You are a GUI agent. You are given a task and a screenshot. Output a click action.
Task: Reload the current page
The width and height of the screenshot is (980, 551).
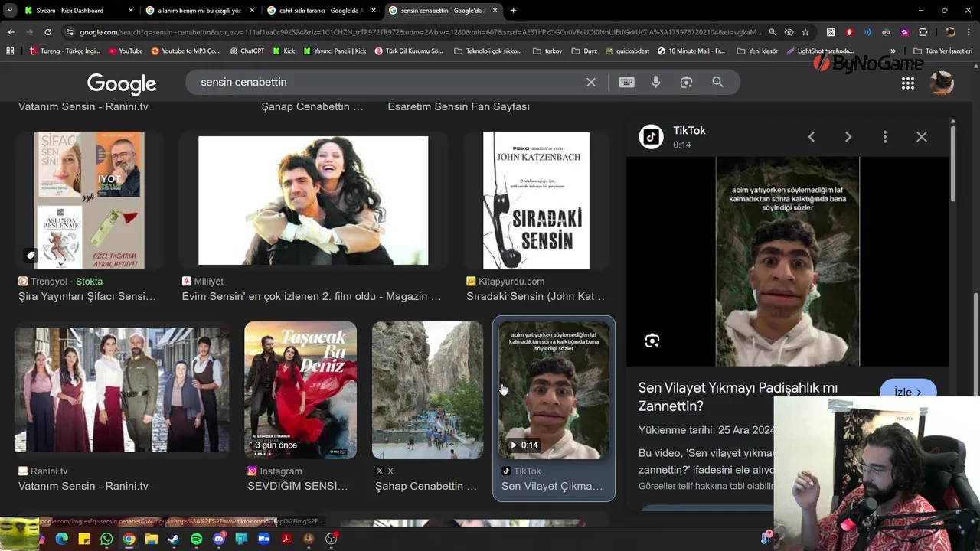coord(47,32)
